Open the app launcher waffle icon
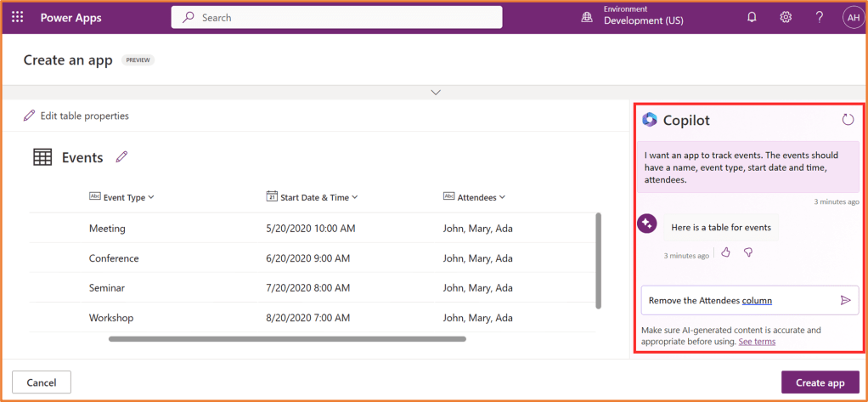The height and width of the screenshot is (402, 868). (x=18, y=17)
